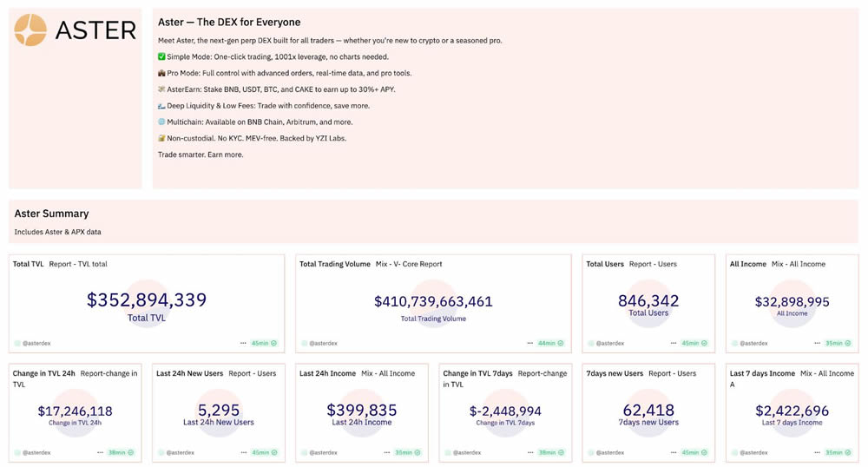The image size is (868, 467).
Task: Open the Total Trading Volume title link
Action: (x=334, y=264)
